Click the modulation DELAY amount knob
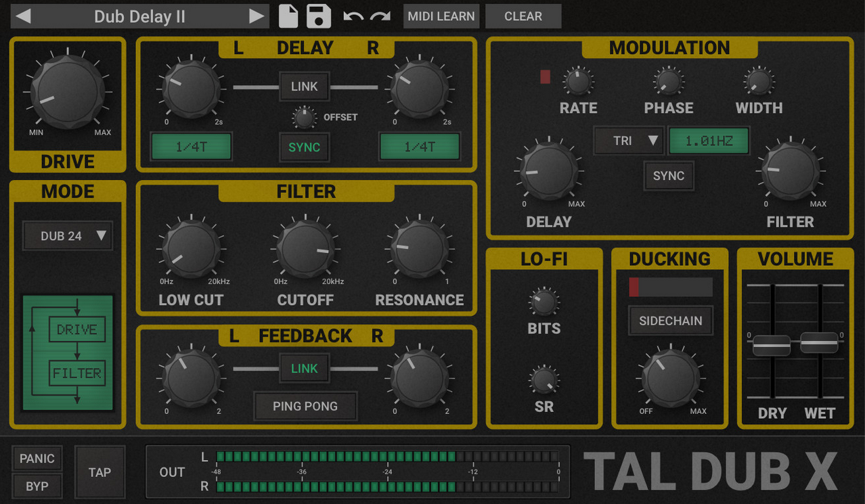This screenshot has width=865, height=504. click(x=548, y=170)
